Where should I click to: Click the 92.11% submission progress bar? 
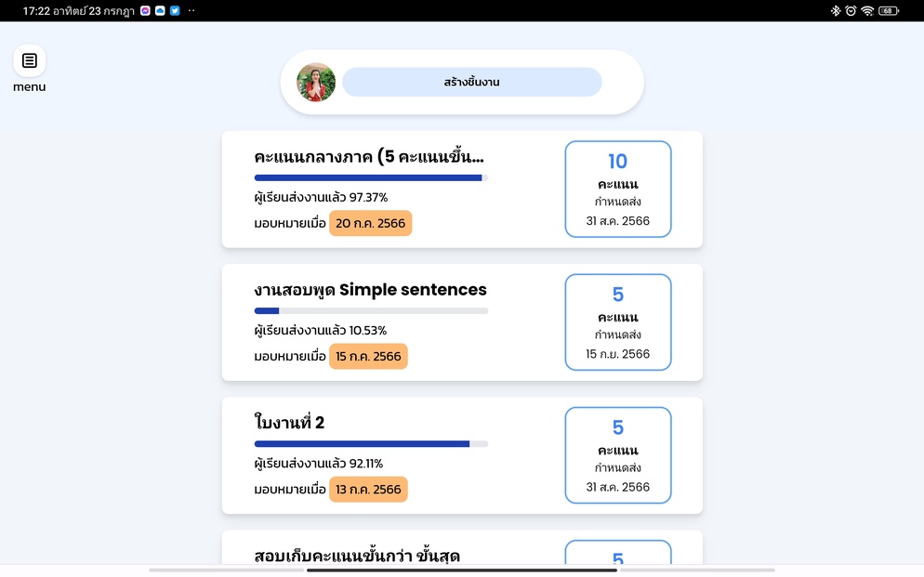(x=371, y=444)
